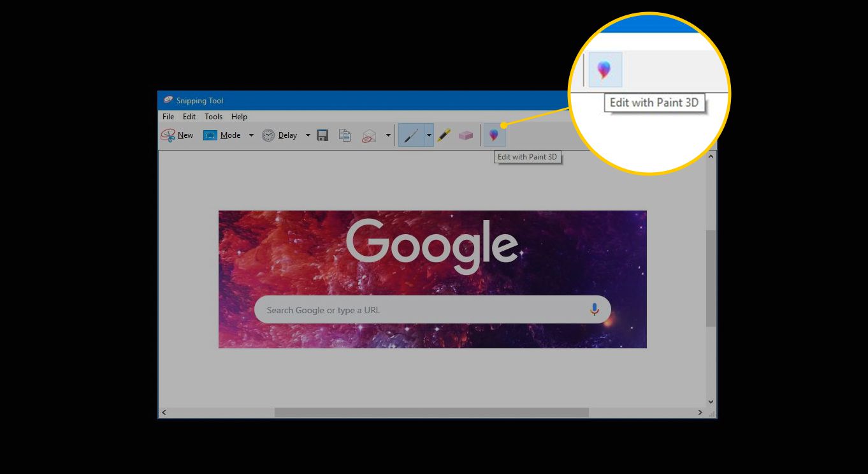Open the Tools menu
Viewport: 868px width, 474px height.
213,117
